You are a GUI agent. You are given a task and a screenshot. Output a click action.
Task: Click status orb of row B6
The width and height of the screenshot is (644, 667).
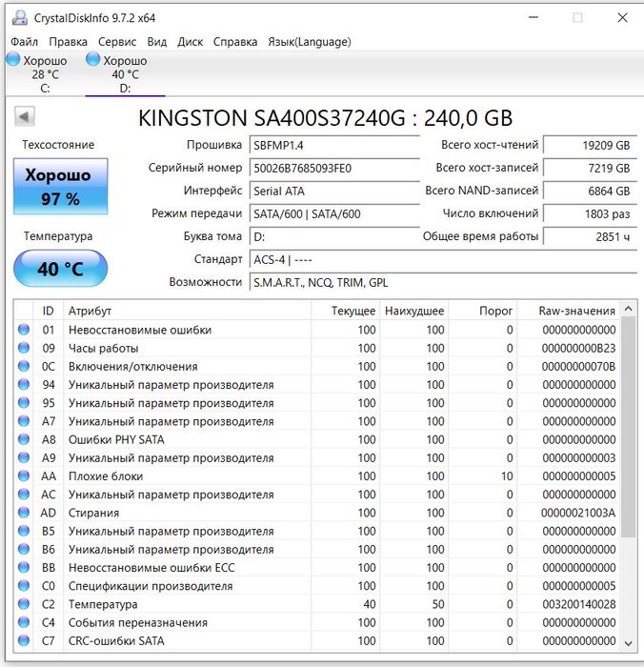(x=24, y=549)
